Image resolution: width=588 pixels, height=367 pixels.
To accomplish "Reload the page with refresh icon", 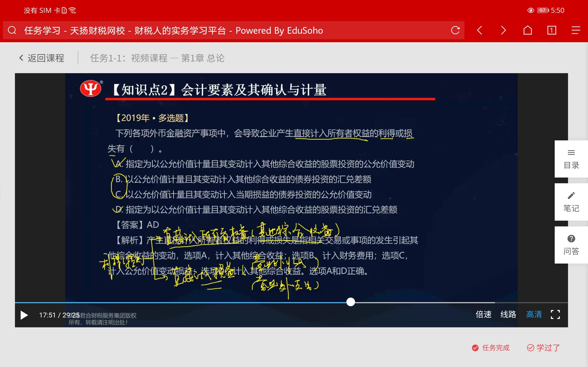I will [x=455, y=30].
